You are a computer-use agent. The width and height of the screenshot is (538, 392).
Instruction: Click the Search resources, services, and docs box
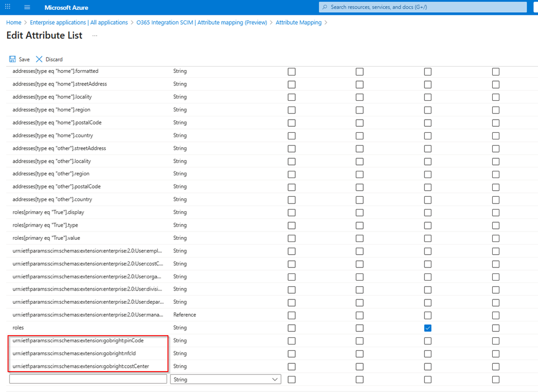430,7
